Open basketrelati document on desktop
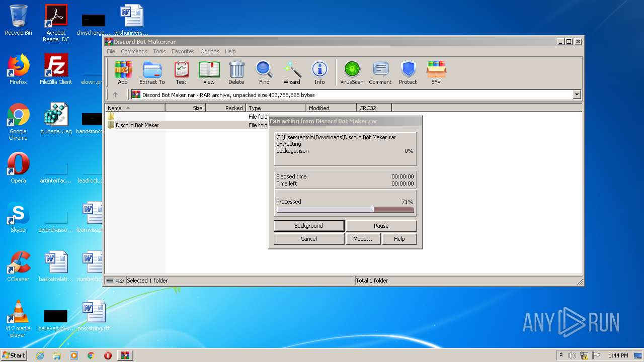This screenshot has width=644, height=362. tap(56, 266)
